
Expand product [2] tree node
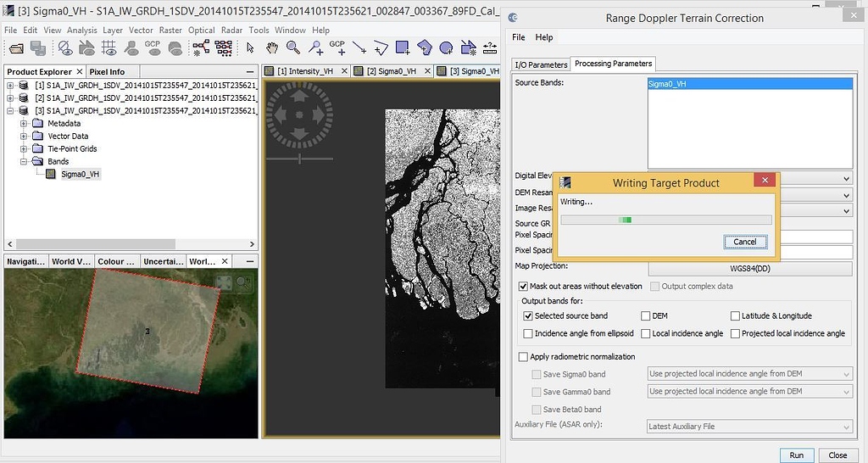10,98
